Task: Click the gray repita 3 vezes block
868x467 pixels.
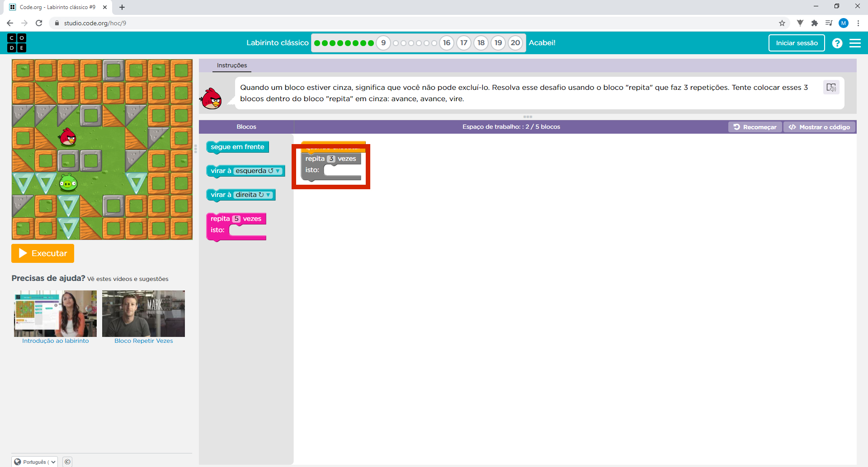Action: tap(331, 167)
